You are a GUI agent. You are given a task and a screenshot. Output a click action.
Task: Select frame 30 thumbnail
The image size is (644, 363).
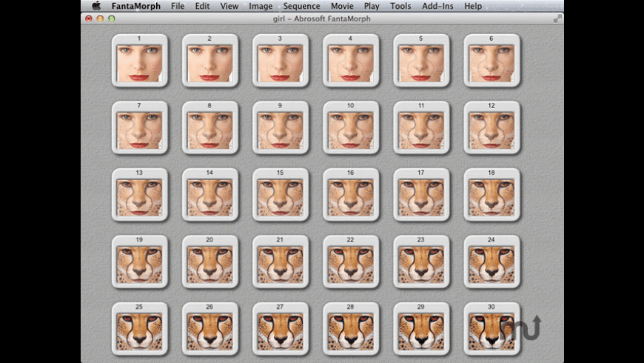pyautogui.click(x=492, y=330)
